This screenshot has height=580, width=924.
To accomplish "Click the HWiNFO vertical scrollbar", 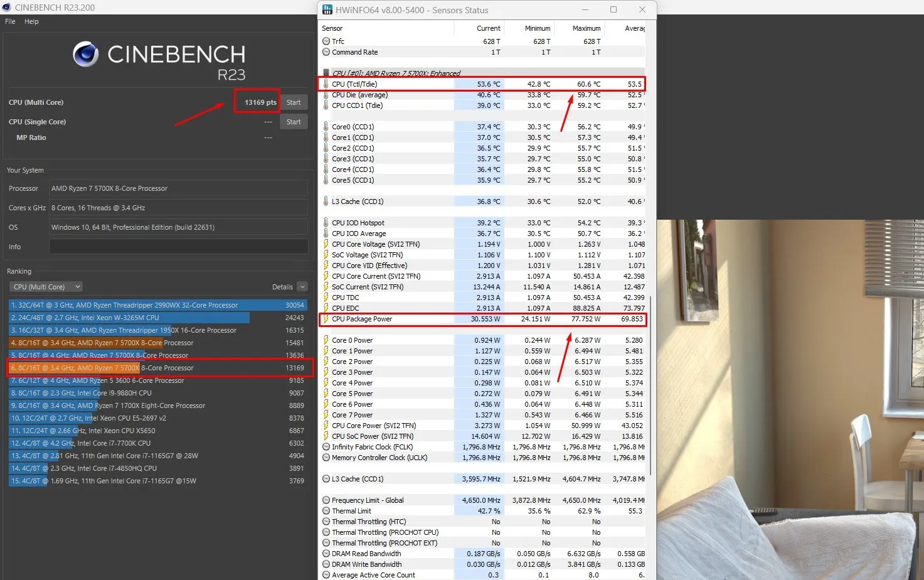I will click(651, 386).
